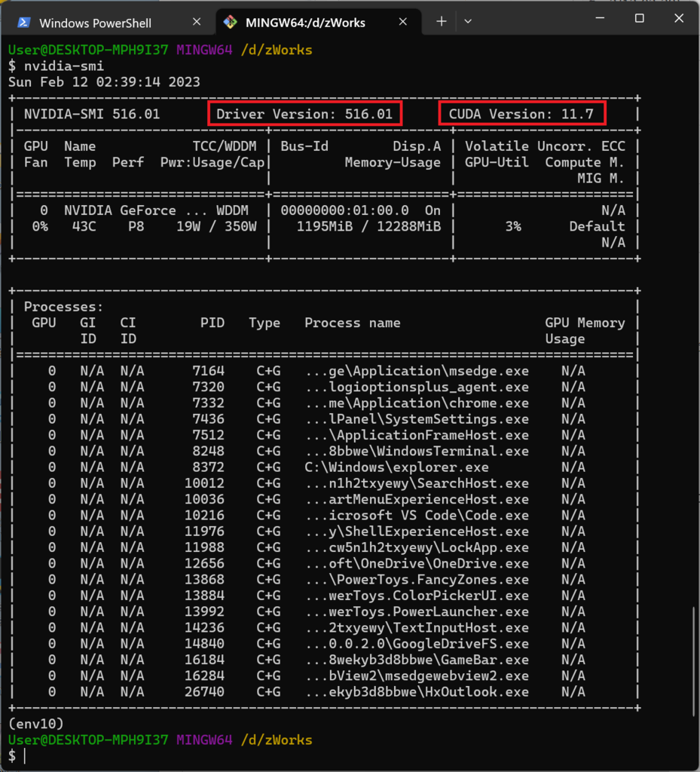Click the TCC/WDDM column header
Screen dimensions: 700x772
coord(225,146)
